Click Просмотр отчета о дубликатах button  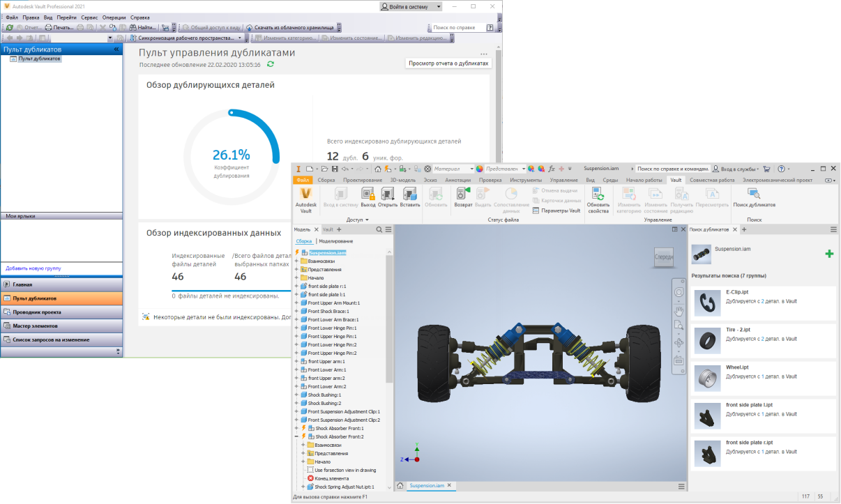click(449, 63)
